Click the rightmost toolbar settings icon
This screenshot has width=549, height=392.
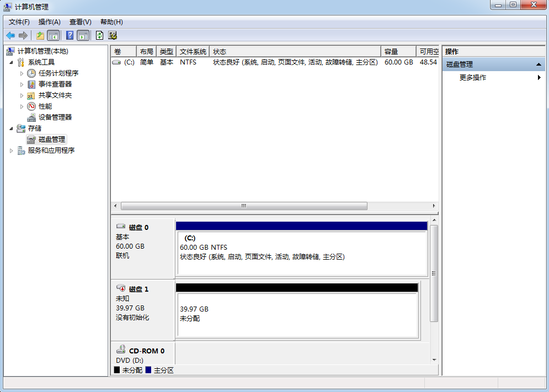point(113,35)
